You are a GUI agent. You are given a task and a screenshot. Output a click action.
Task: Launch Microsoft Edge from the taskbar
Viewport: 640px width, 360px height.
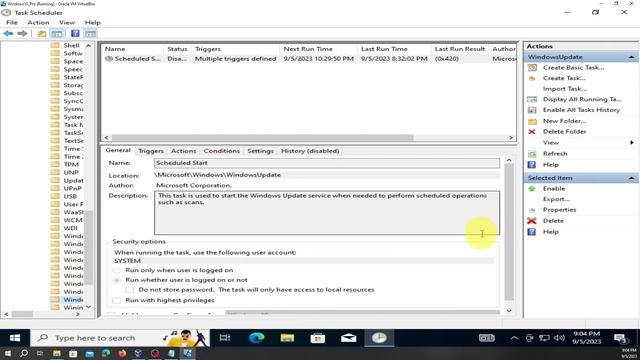257,338
